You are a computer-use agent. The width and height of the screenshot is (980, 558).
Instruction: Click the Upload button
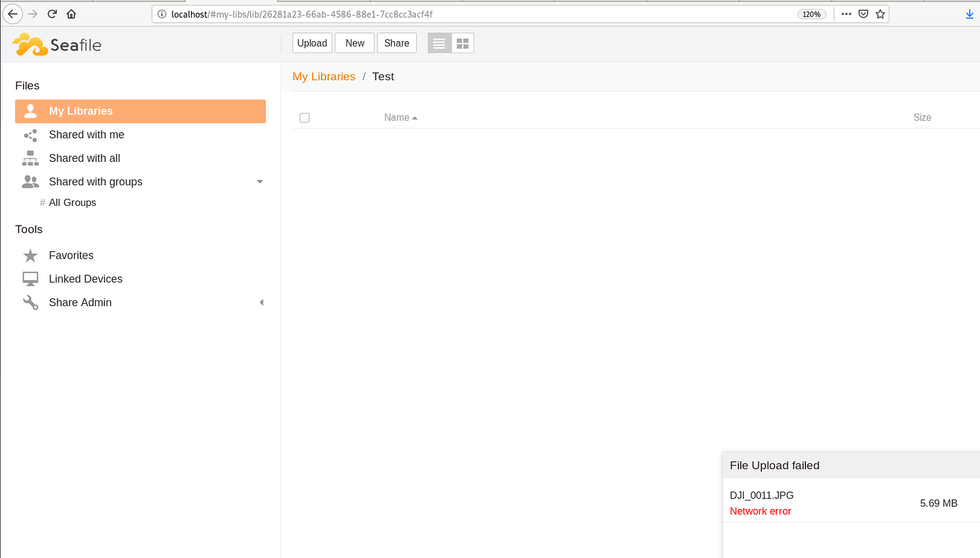pos(312,43)
